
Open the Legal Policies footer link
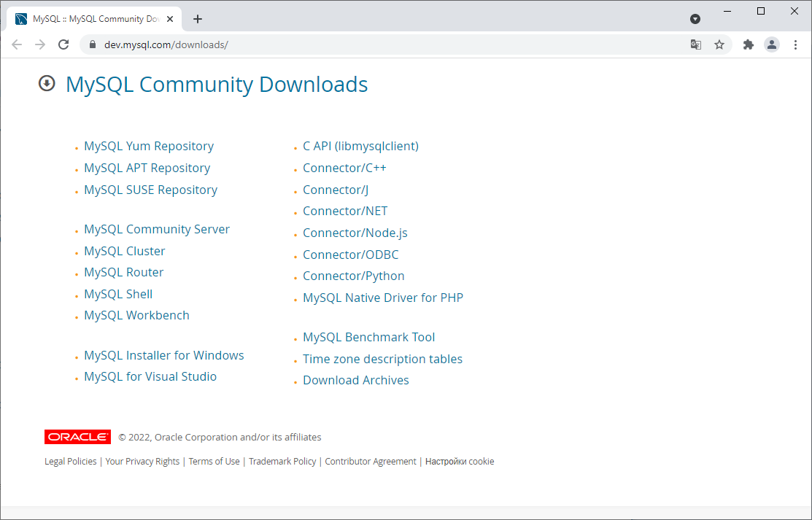70,461
